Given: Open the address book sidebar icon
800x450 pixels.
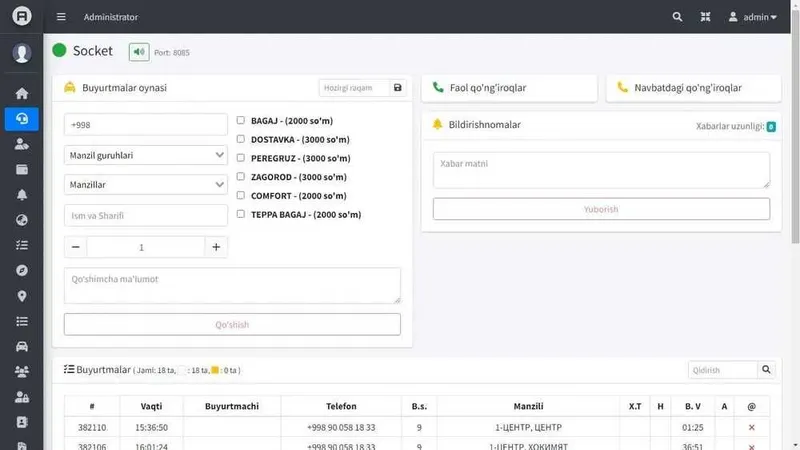Looking at the screenshot, I should coord(21,422).
